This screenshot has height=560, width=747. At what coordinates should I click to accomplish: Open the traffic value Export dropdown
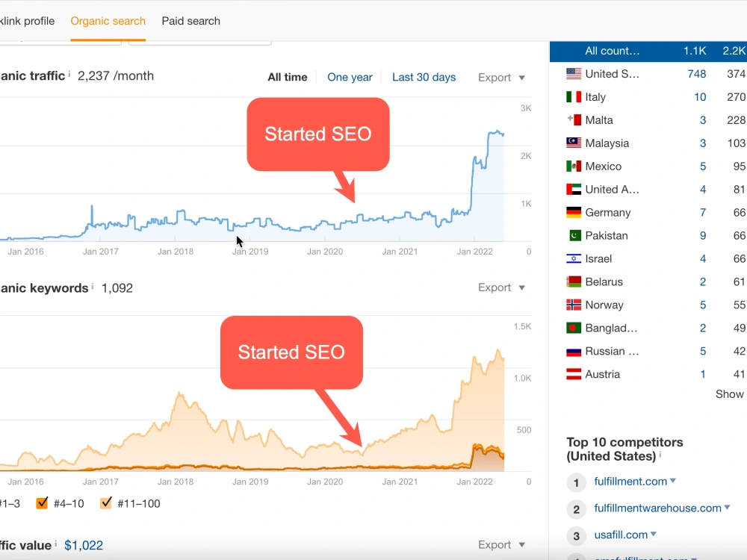point(502,545)
